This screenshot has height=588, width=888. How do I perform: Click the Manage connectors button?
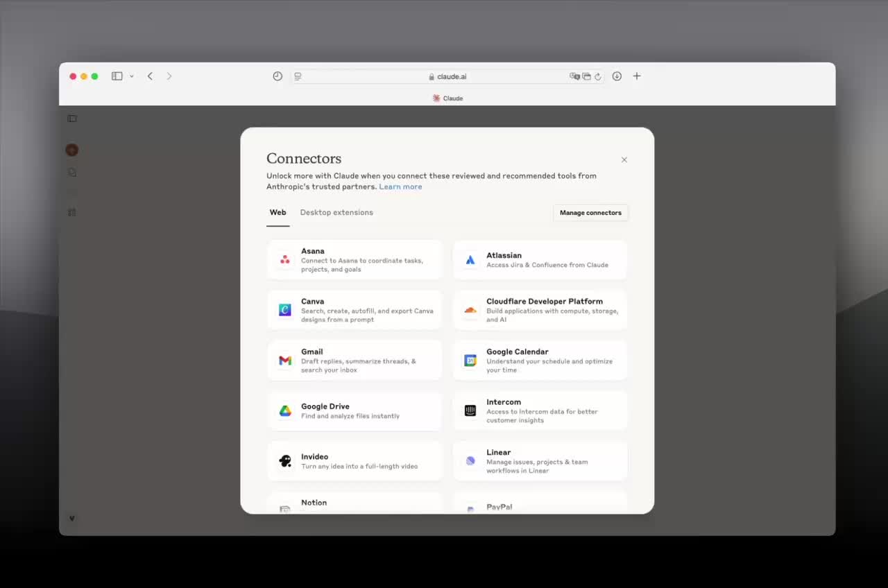point(590,213)
